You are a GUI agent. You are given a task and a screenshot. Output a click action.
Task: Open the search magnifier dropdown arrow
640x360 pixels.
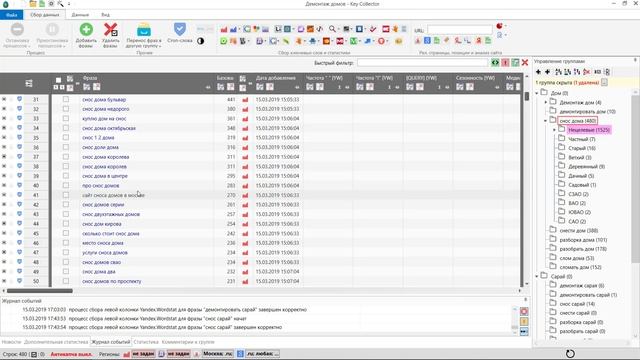pyautogui.click(x=339, y=29)
